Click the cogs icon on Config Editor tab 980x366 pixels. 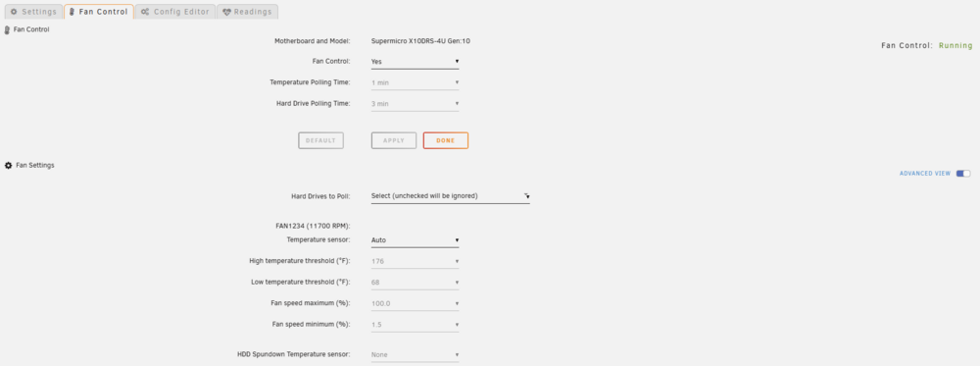click(145, 12)
